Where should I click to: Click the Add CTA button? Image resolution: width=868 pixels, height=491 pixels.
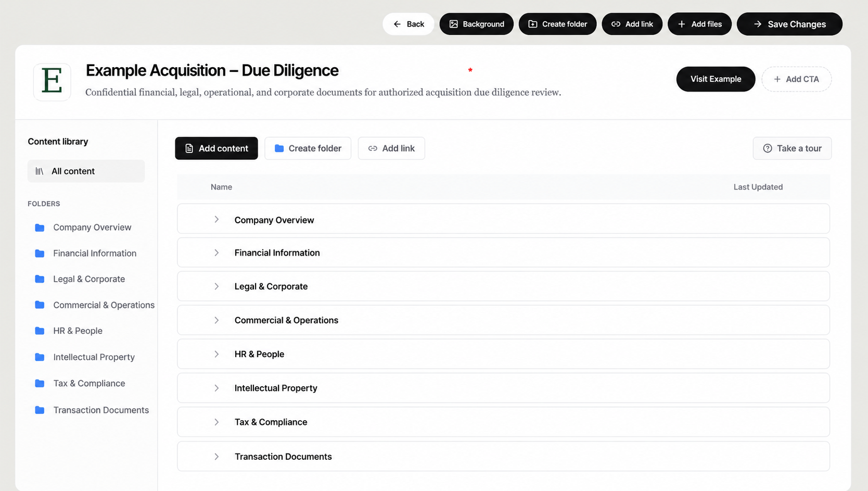pyautogui.click(x=796, y=79)
